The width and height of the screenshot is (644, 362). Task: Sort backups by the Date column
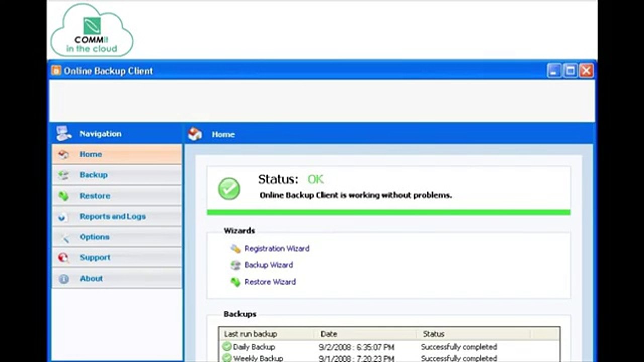pyautogui.click(x=366, y=334)
